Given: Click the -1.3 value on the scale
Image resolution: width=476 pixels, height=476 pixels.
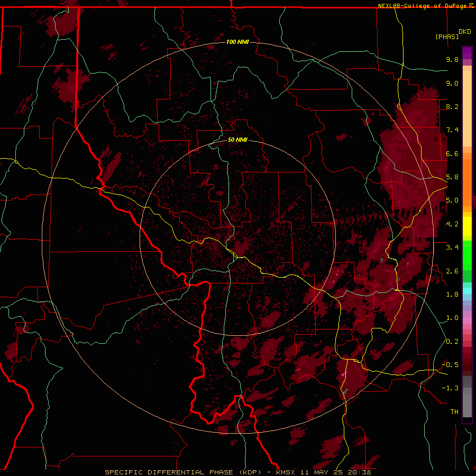Looking at the screenshot, I should click(x=450, y=388).
